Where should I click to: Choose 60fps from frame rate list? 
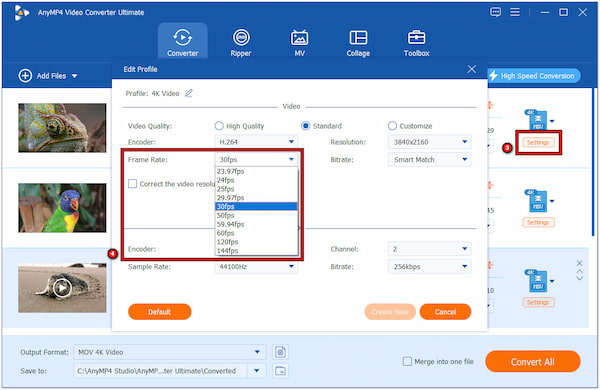pyautogui.click(x=256, y=233)
